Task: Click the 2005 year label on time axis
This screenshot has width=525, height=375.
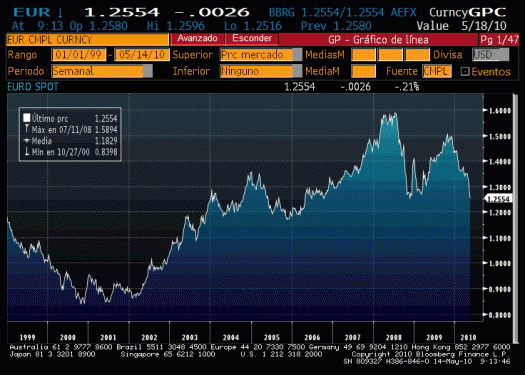Action: [x=272, y=337]
